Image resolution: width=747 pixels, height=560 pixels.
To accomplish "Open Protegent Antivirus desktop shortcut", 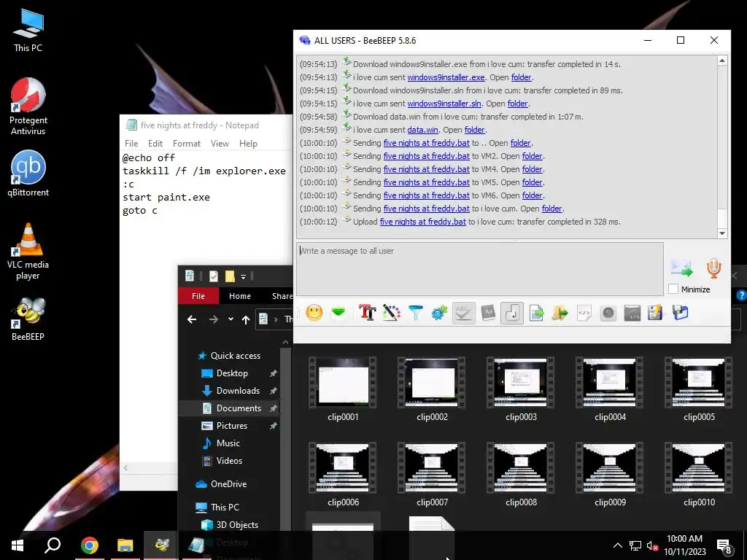I will [x=28, y=106].
